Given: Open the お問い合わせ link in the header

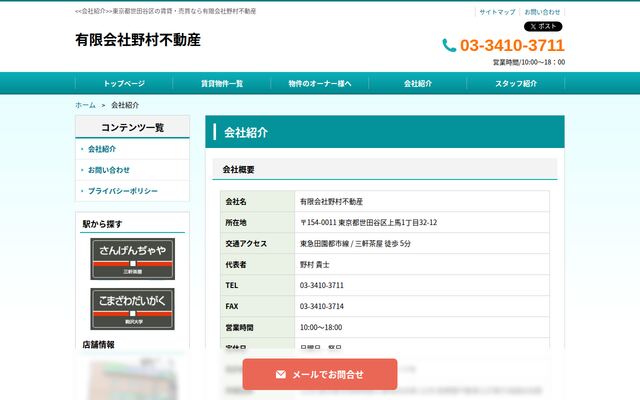Looking at the screenshot, I should 542,12.
